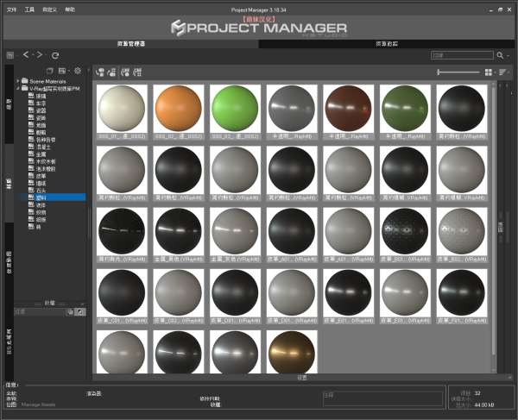Open the 材质 vertical side tab
518x420 pixels.
click(9, 184)
